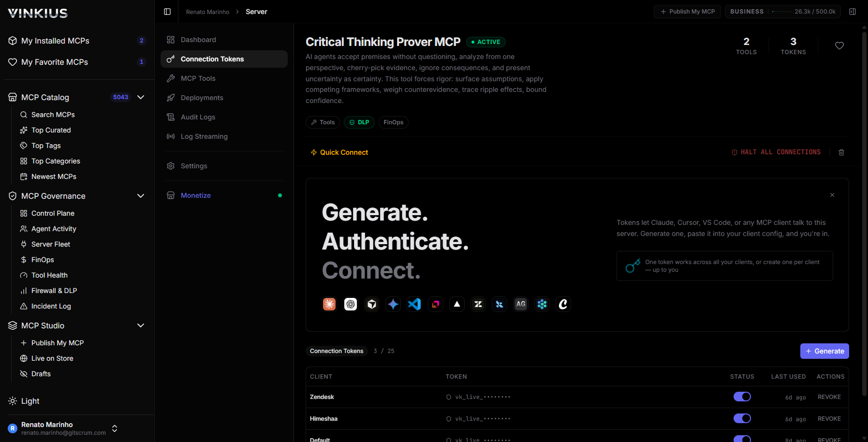The width and height of the screenshot is (868, 442).
Task: Open My Installed MCPs
Action: (x=77, y=41)
